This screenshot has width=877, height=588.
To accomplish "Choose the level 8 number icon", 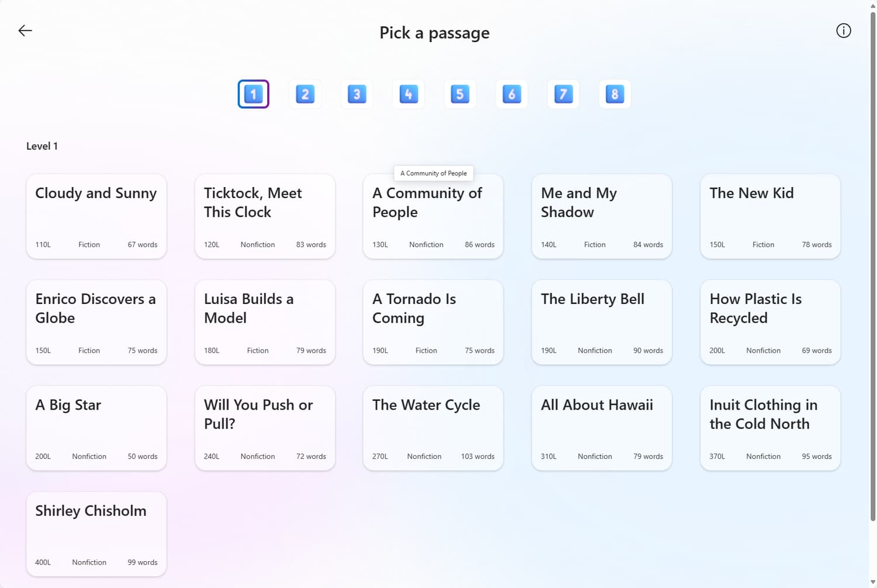I will click(x=614, y=94).
